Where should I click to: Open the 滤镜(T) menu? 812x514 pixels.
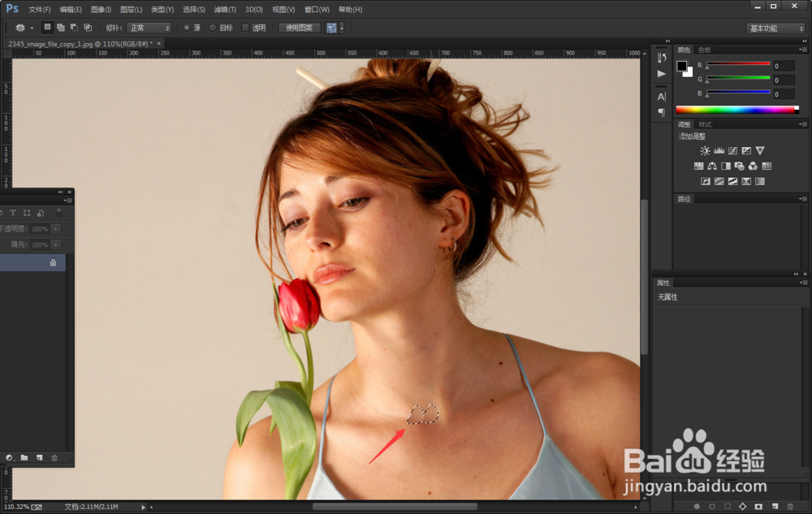tap(225, 9)
